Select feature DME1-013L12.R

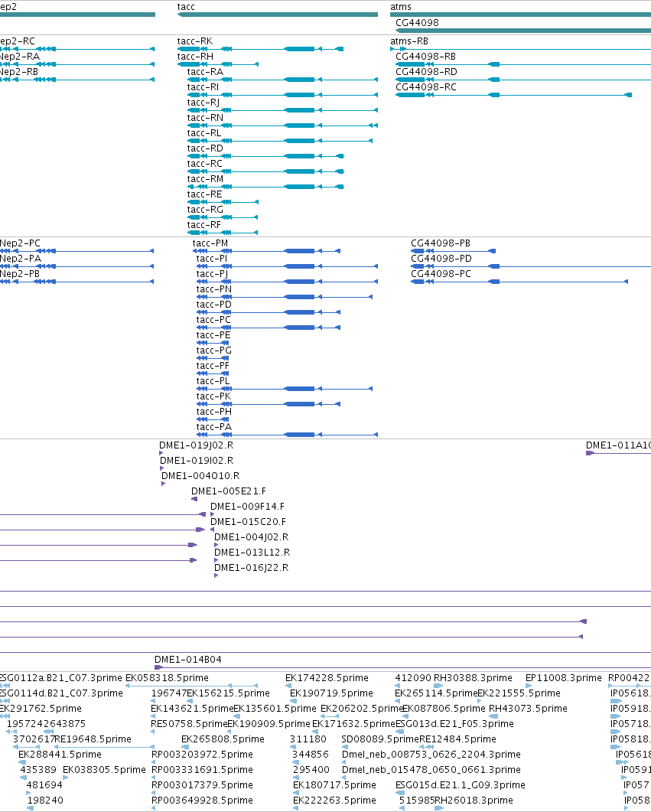(216, 560)
